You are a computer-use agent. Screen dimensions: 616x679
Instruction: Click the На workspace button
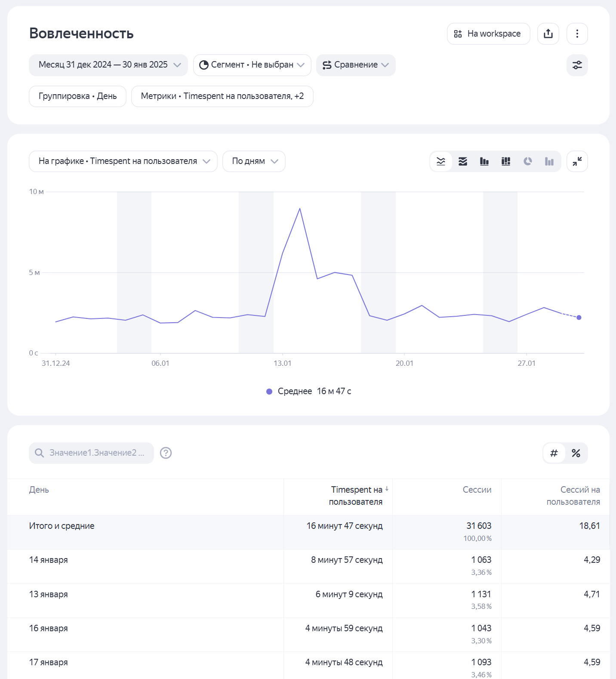click(488, 34)
